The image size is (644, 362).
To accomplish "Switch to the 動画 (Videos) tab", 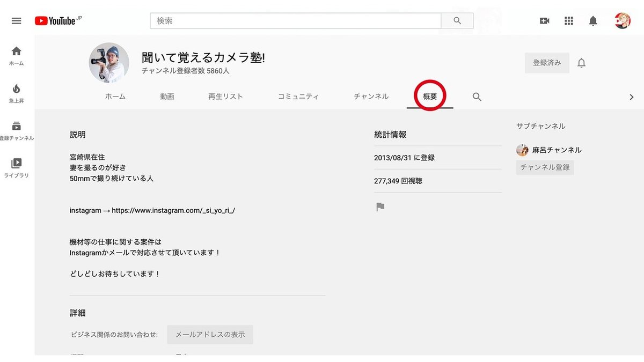I will pyautogui.click(x=166, y=97).
